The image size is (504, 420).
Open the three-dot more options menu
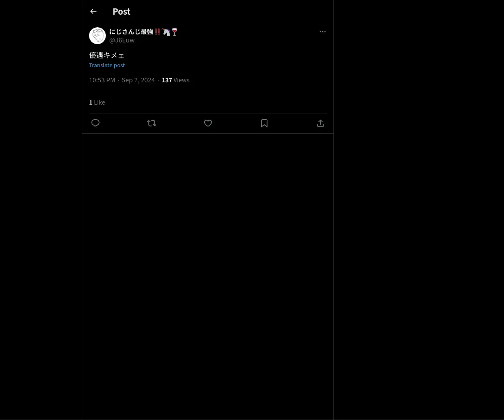tap(323, 31)
